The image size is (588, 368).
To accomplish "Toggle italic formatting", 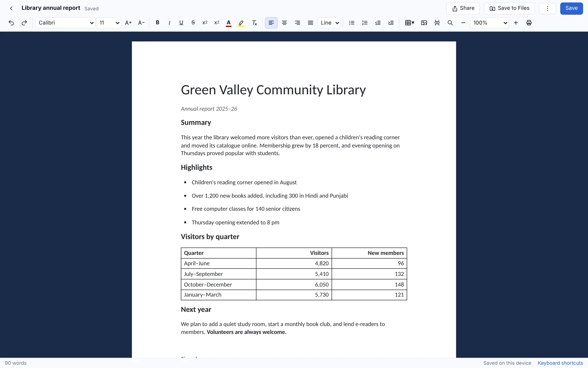I will click(169, 23).
